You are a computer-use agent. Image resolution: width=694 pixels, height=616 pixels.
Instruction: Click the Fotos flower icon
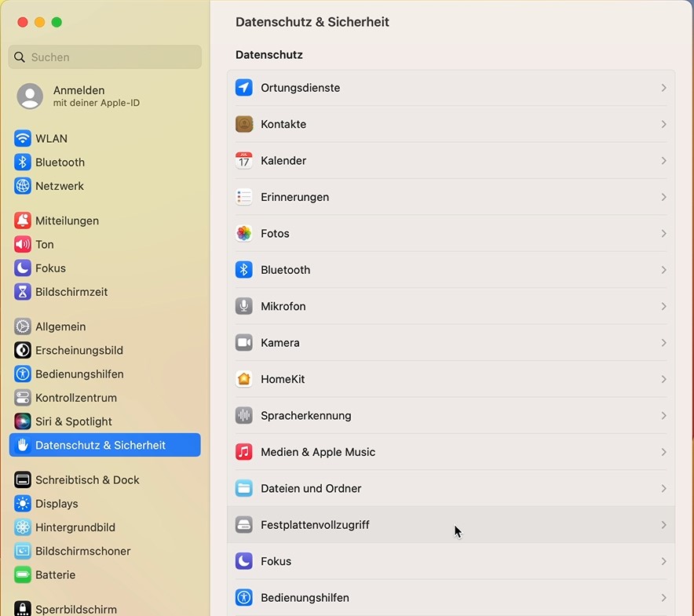pyautogui.click(x=244, y=233)
